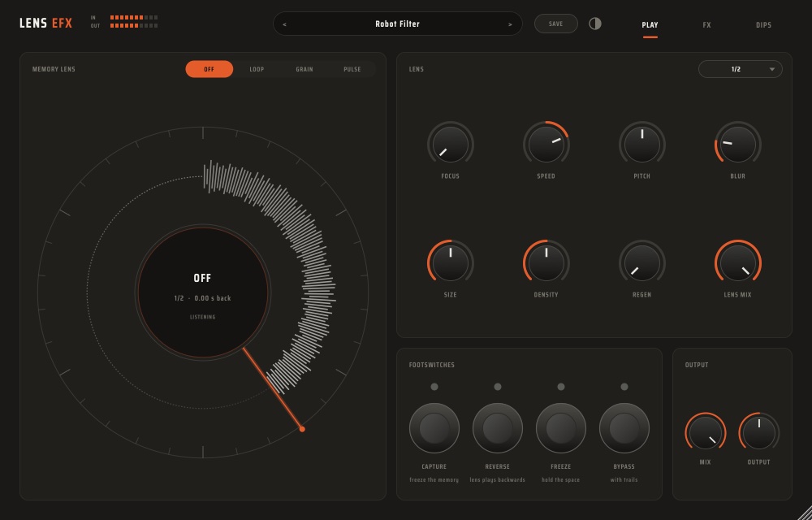Go to previous preset with left arrow

(x=285, y=24)
